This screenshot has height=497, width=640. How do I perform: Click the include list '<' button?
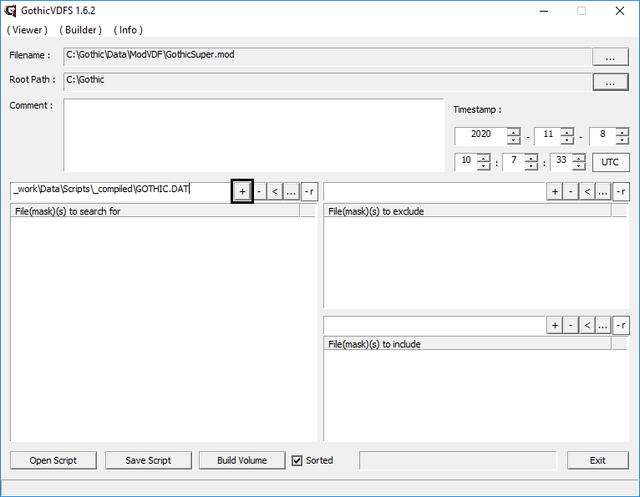click(x=587, y=325)
